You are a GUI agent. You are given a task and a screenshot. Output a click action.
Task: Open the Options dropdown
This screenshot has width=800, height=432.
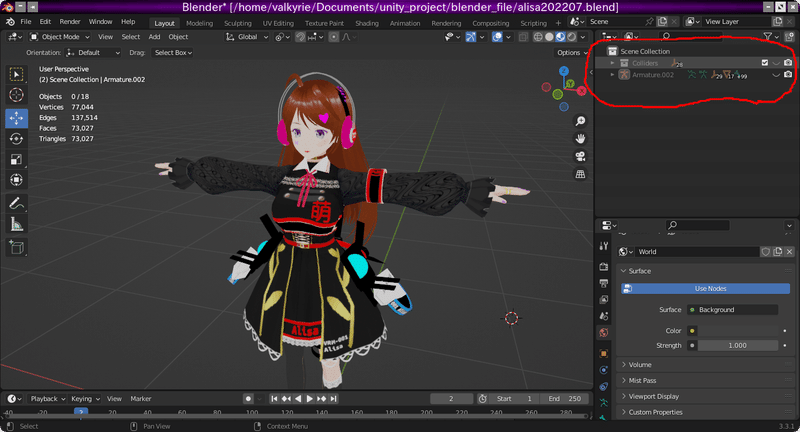pyautogui.click(x=571, y=53)
